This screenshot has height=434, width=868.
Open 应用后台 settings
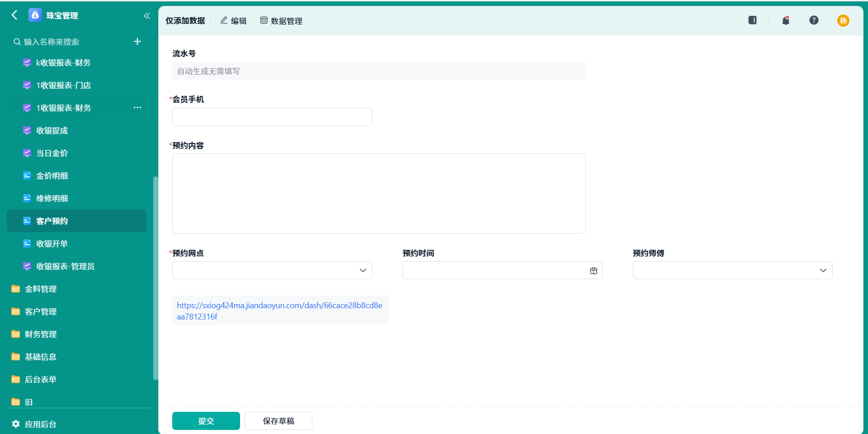[x=40, y=424]
